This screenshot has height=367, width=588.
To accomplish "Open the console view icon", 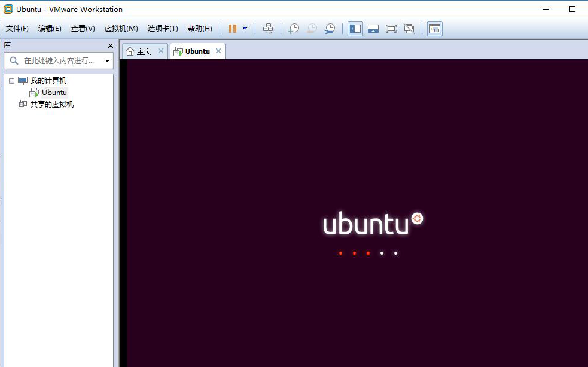I will click(x=435, y=29).
